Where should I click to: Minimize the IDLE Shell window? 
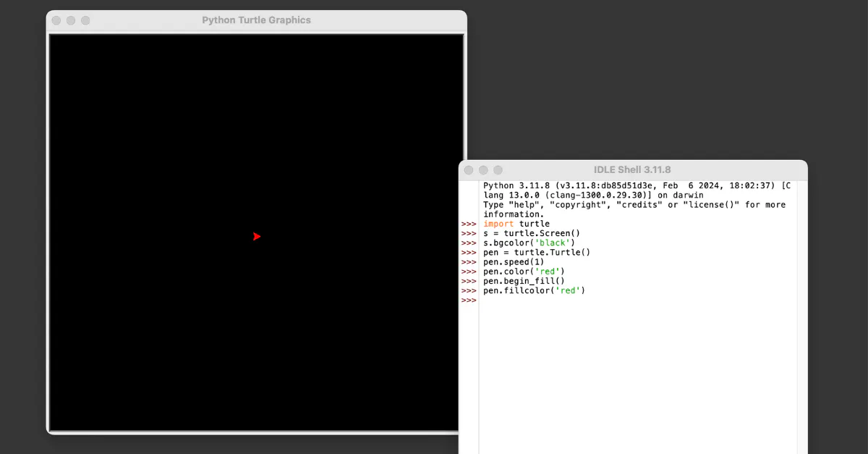[x=483, y=170]
